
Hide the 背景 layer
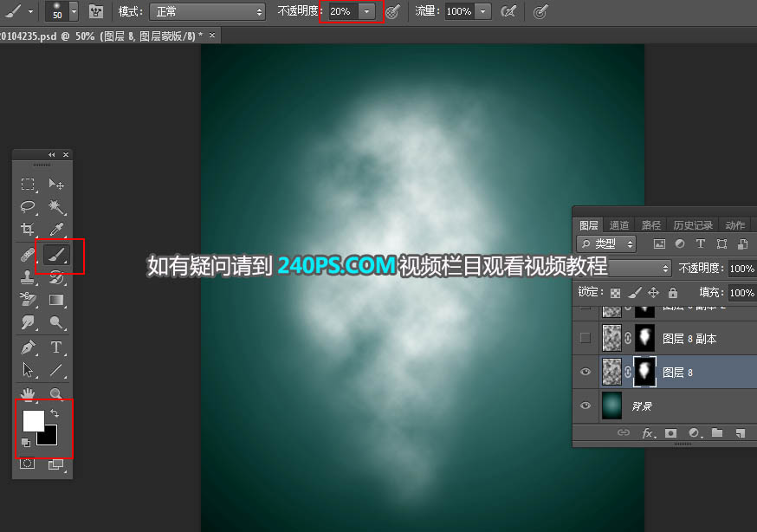pyautogui.click(x=586, y=405)
